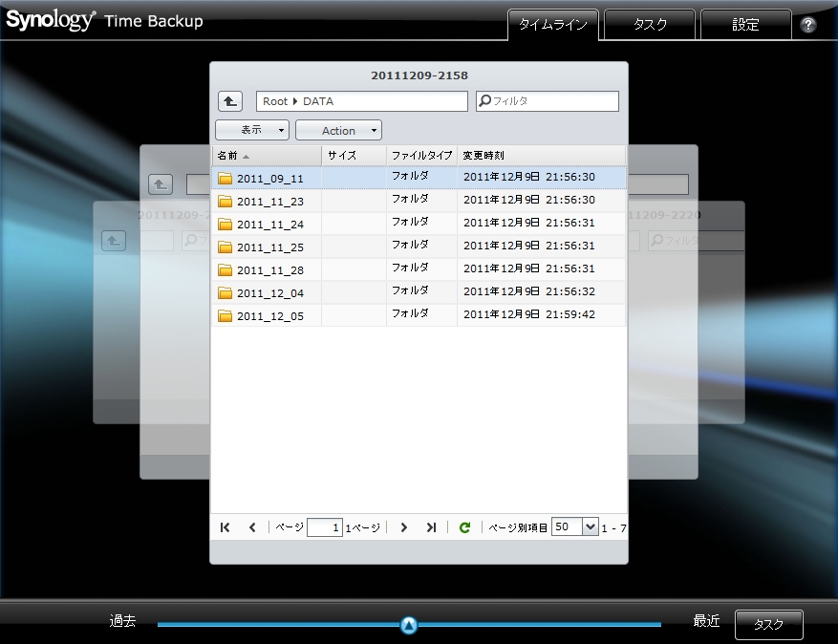Open the 設定 tab
838x644 pixels.
745,25
